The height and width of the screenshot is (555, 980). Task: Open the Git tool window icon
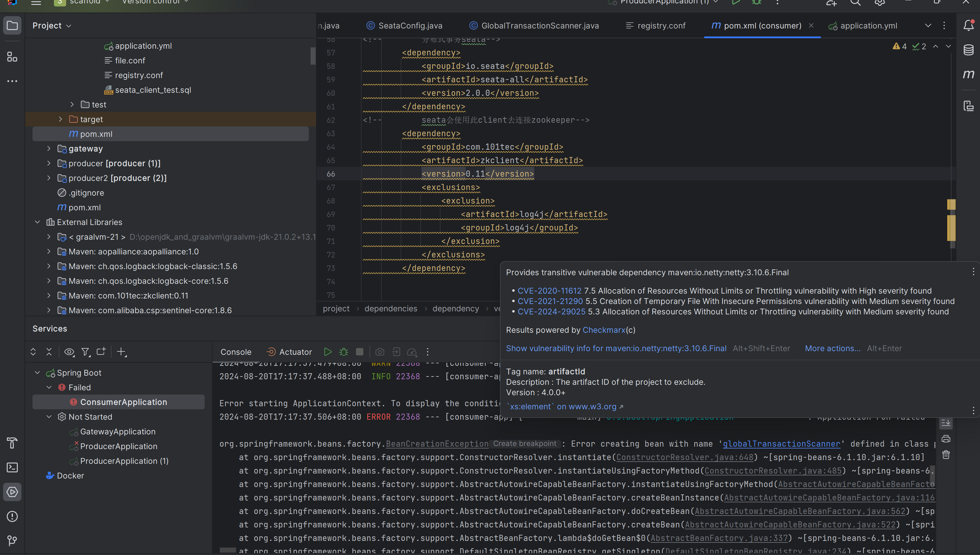point(12,541)
